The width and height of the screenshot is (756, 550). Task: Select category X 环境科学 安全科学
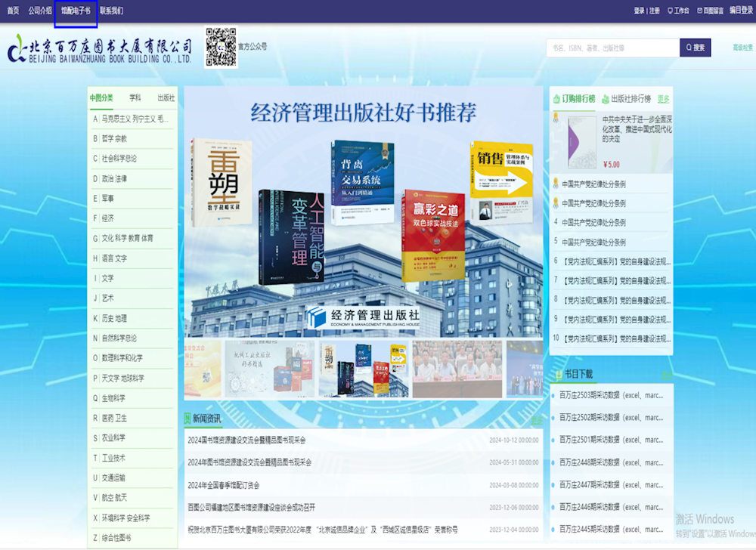point(132,518)
